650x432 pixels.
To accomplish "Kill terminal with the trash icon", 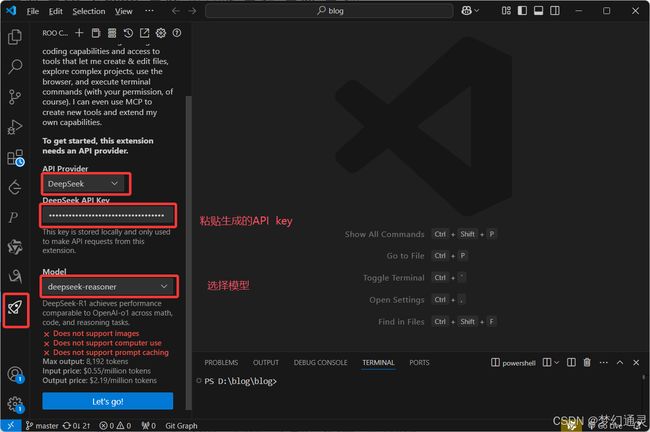I will coord(587,362).
